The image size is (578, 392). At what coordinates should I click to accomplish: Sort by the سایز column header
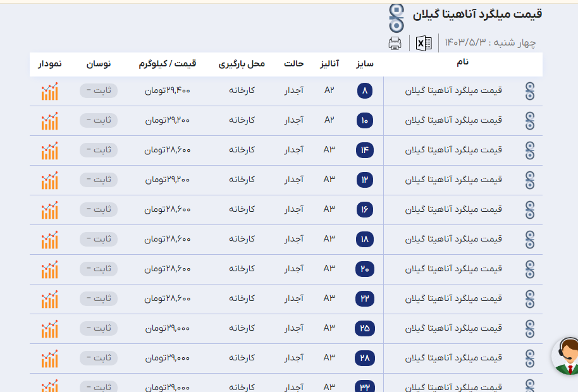(364, 64)
